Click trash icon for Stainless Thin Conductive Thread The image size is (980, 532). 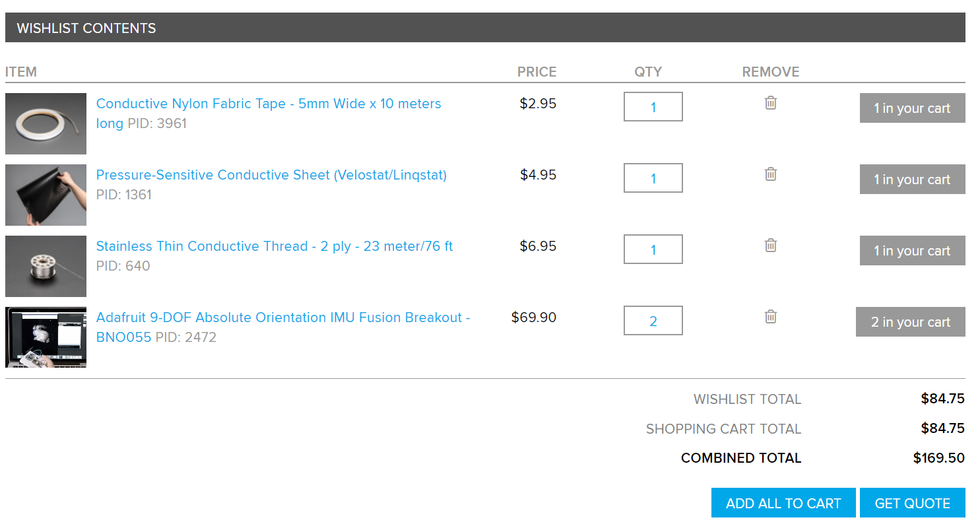pos(770,246)
